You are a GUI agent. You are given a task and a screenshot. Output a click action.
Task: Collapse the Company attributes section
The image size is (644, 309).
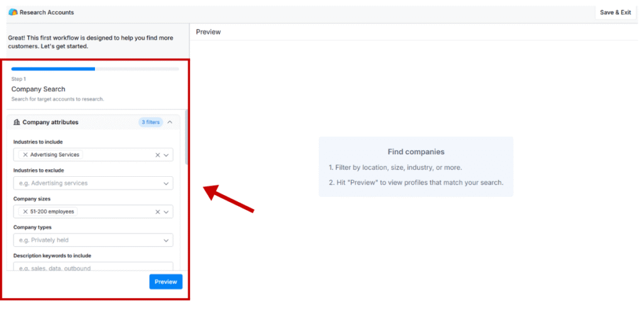170,122
